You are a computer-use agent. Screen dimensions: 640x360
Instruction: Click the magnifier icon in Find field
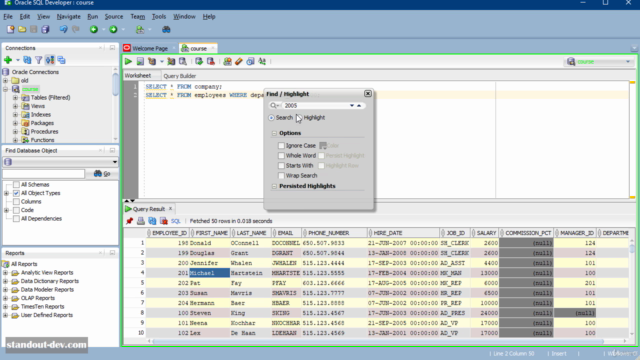click(273, 105)
